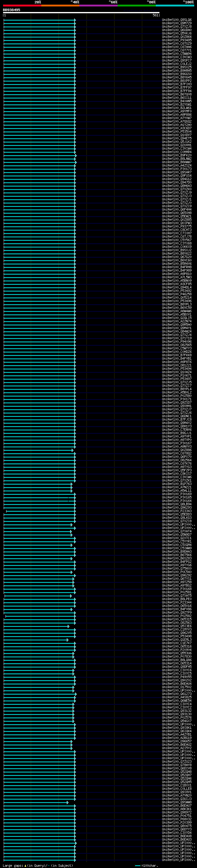Select UniRef100_B9DHA3 entry
The width and height of the screenshot is (197, 868).
(x=177, y=551)
